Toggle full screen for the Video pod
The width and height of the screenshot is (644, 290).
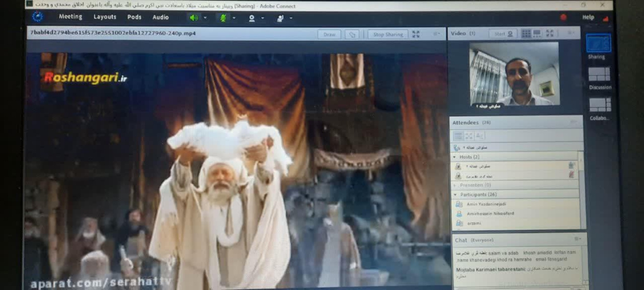pos(550,33)
